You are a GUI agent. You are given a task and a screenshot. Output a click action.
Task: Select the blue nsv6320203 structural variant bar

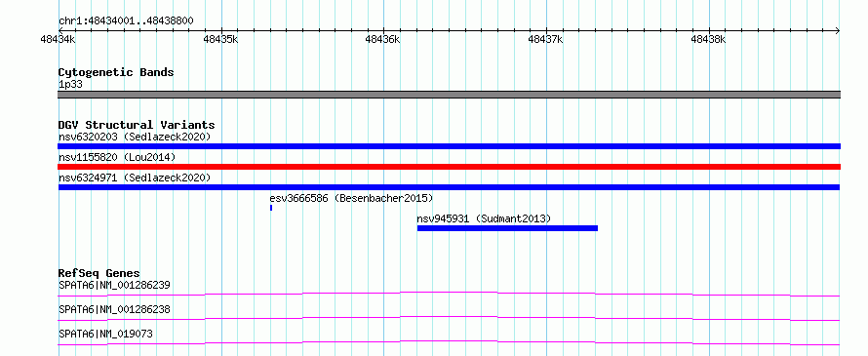pyautogui.click(x=449, y=146)
